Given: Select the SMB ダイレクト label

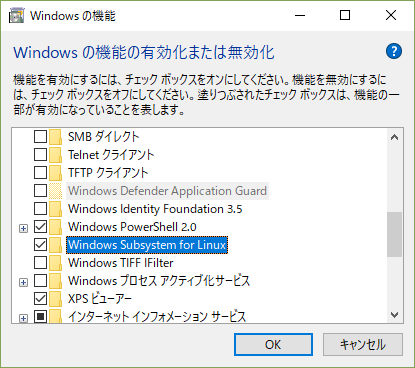Looking at the screenshot, I should [x=103, y=137].
